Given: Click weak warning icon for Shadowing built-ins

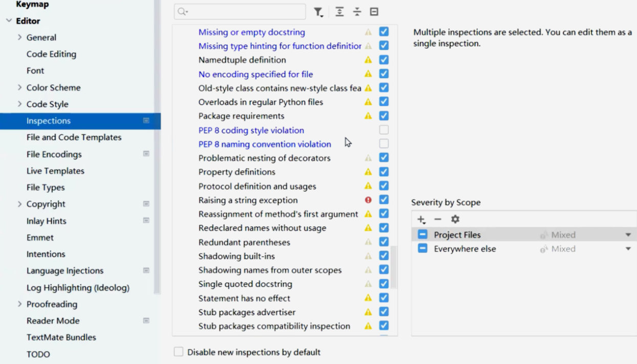Looking at the screenshot, I should (368, 256).
